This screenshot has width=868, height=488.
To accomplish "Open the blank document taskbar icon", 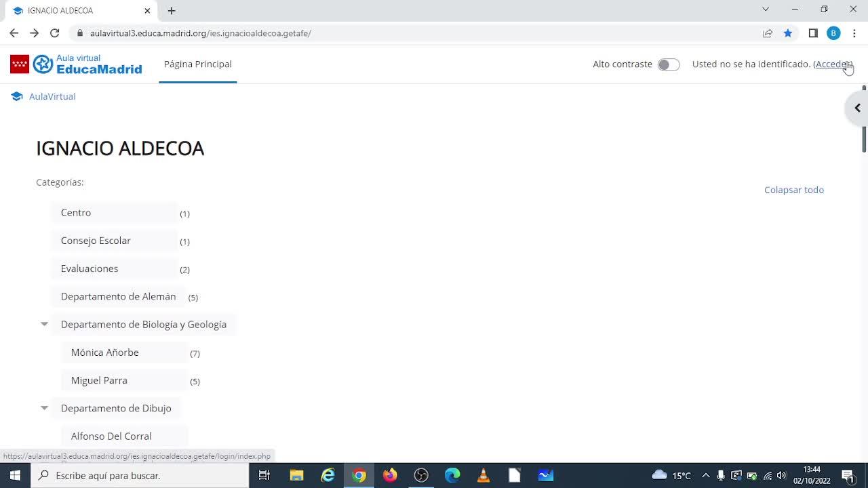I will [515, 475].
